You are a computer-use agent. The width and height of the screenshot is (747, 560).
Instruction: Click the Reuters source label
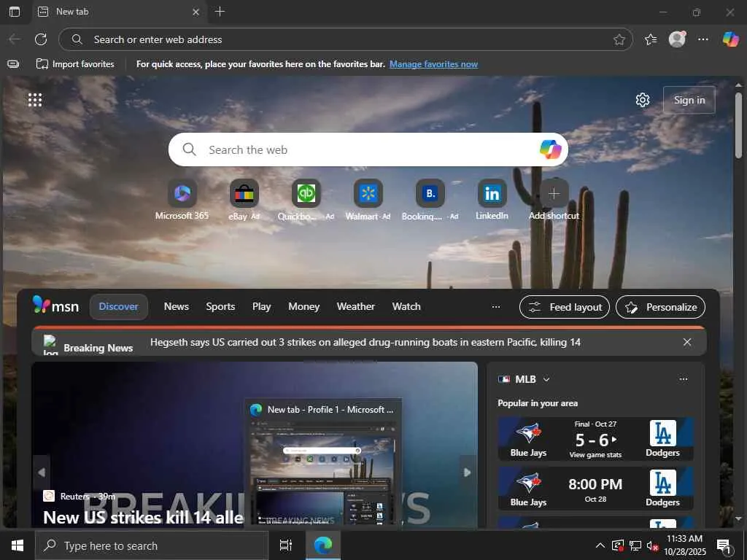click(x=74, y=496)
